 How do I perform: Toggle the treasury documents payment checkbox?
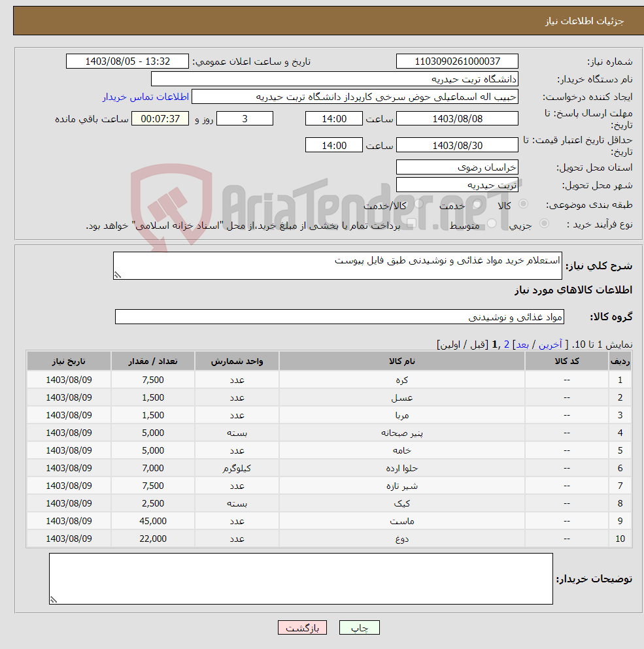(x=411, y=224)
